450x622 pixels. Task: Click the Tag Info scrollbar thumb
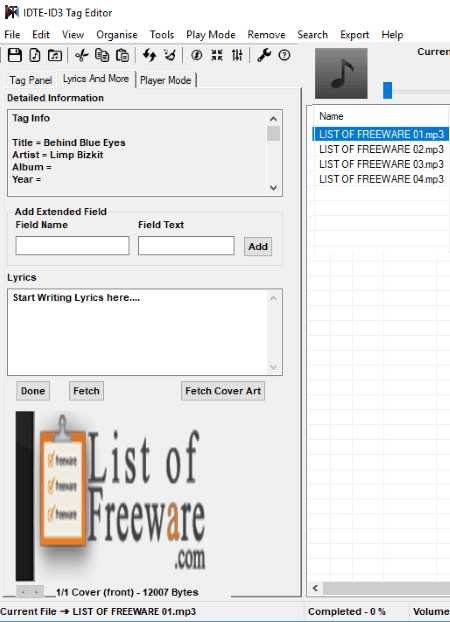click(x=273, y=133)
